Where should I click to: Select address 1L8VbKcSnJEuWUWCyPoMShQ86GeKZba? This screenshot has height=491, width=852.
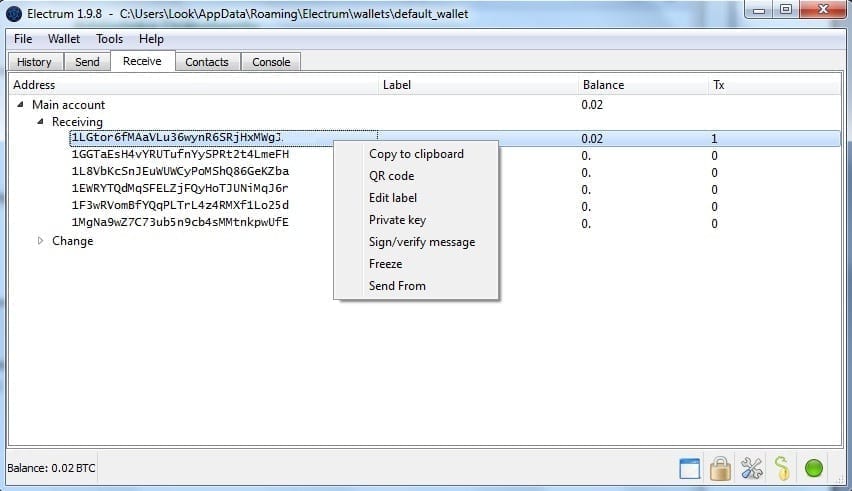click(x=180, y=171)
